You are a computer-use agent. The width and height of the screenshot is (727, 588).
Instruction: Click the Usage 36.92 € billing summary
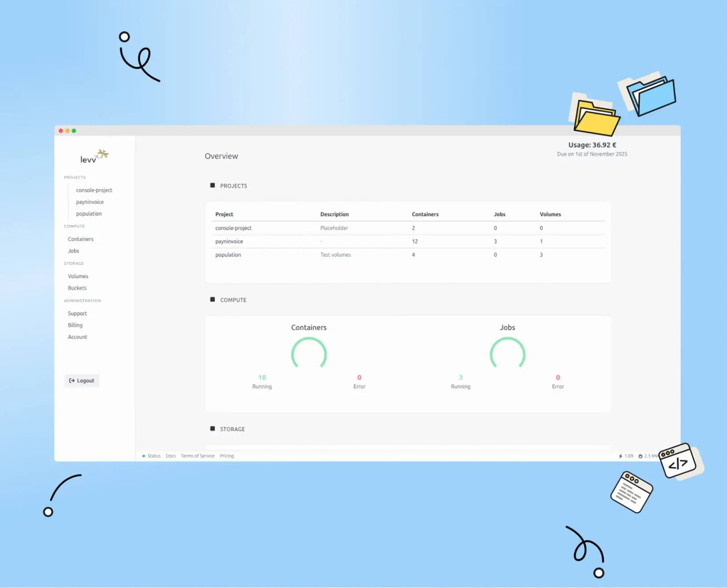[592, 145]
